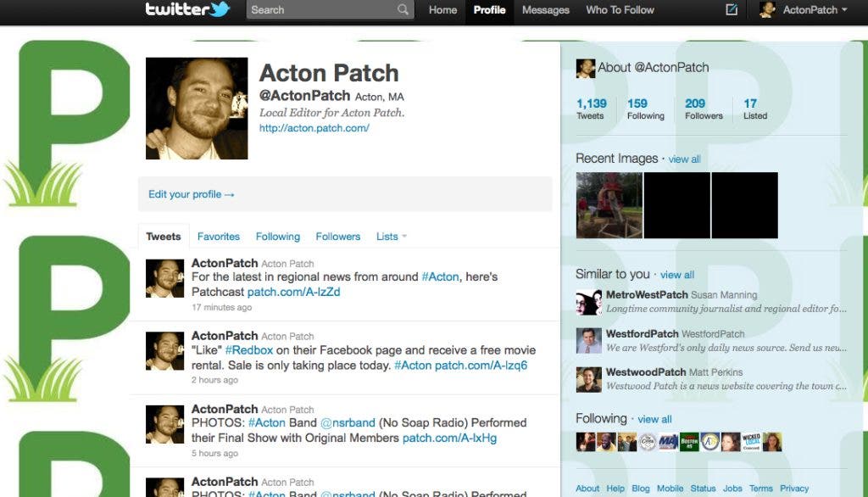Click the green Boston avatar in Following

[x=689, y=442]
